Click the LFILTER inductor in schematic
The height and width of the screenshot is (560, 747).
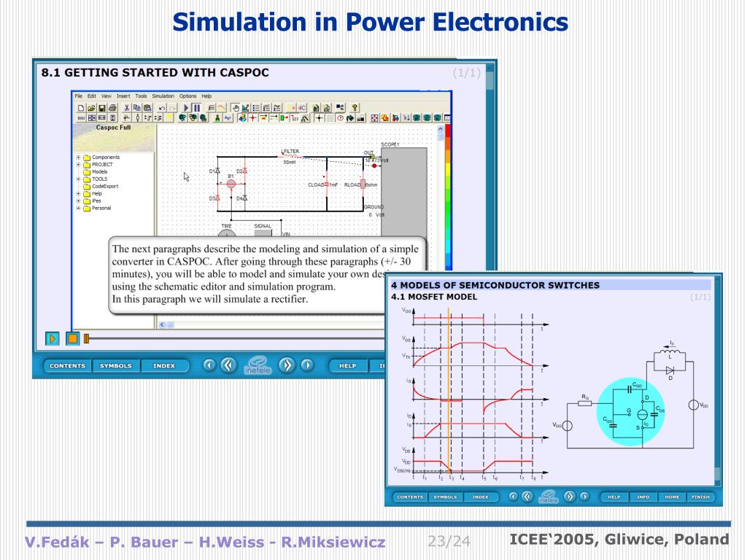pos(290,156)
